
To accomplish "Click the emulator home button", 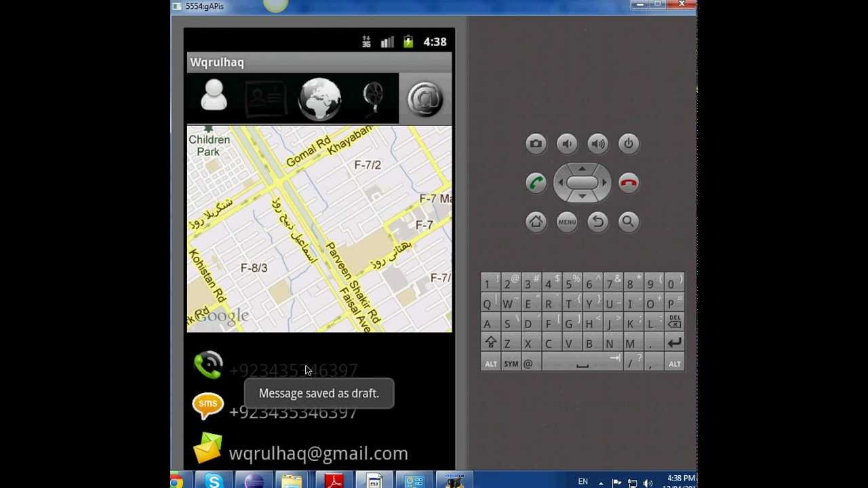I will [536, 222].
